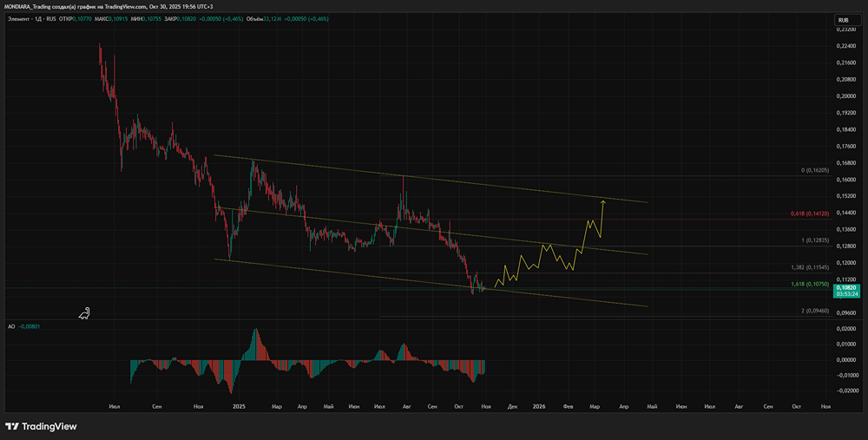This screenshot has height=440, width=868.
Task: Click the yellow forecast arrow tip
Action: 603,202
